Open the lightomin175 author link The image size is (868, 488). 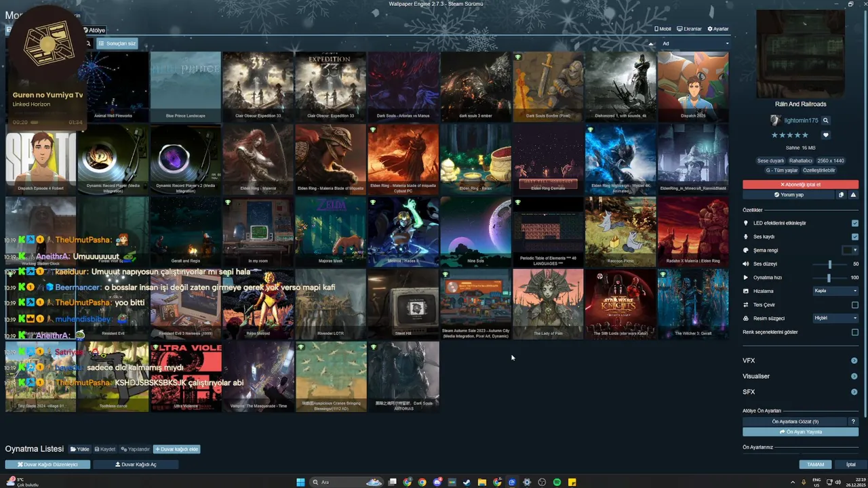801,121
